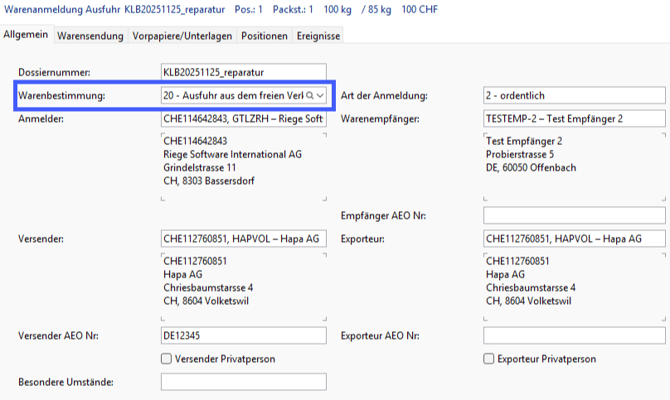Click the Art der Anmeldung field
The height and width of the screenshot is (400, 670).
click(x=573, y=96)
